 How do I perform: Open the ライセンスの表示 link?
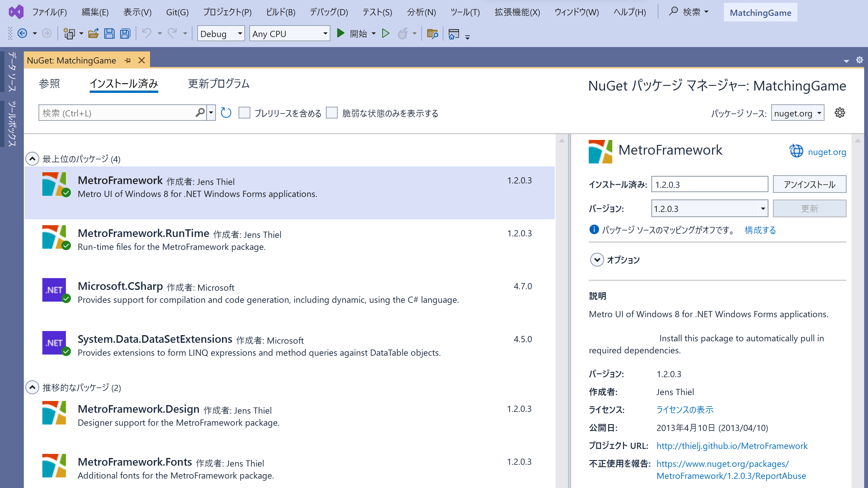(685, 410)
